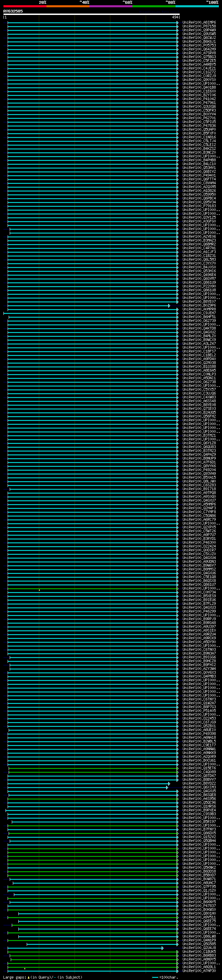This screenshot has width=222, height=980.
Task: Select the UniRef100_B6SQE8 label
Action: [x=199, y=795]
